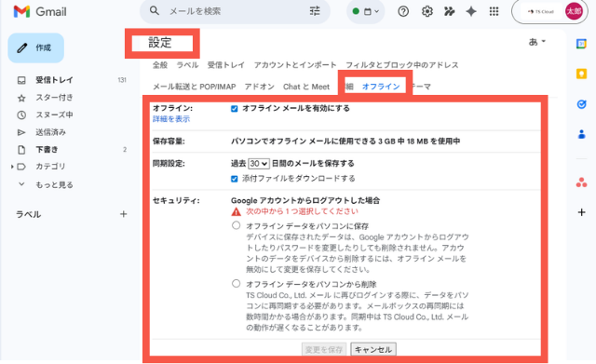
Task: Open Google Keep side panel icon
Action: click(x=581, y=74)
